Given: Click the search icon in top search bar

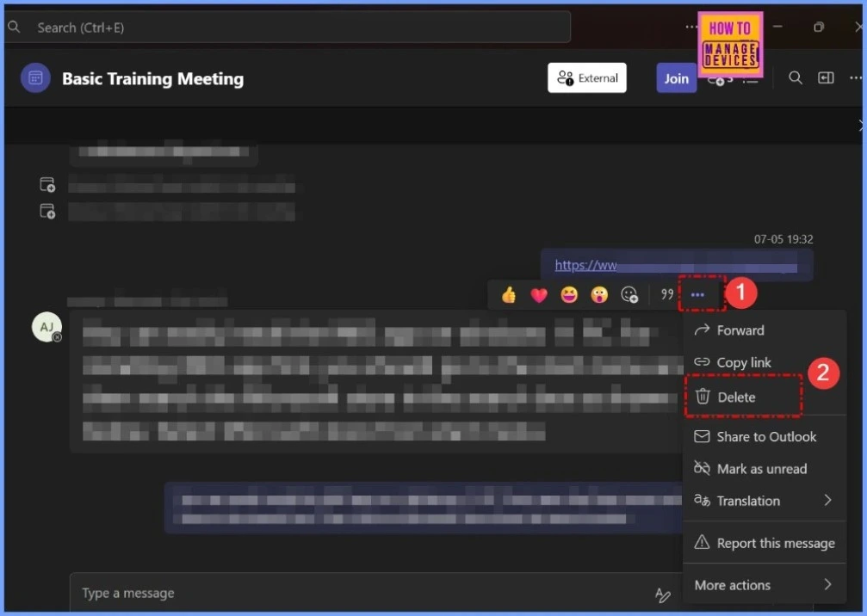Looking at the screenshot, I should 14,27.
